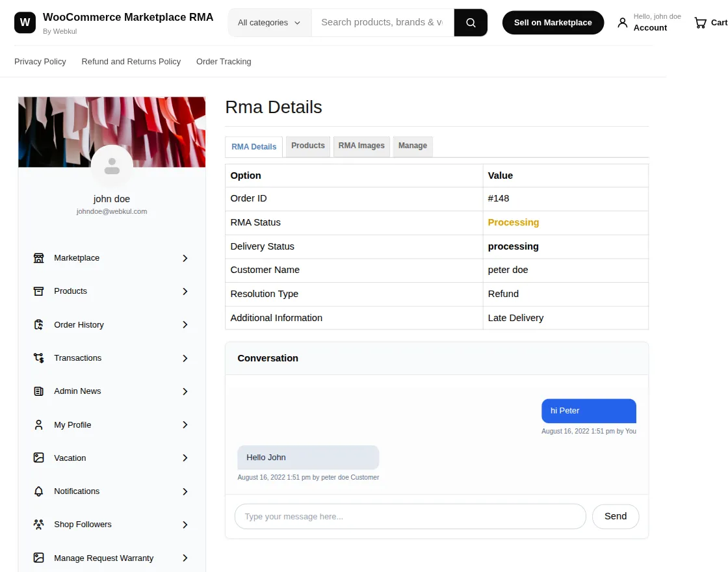Image resolution: width=728 pixels, height=572 pixels.
Task: Open the All categories dropdown
Action: pos(269,22)
